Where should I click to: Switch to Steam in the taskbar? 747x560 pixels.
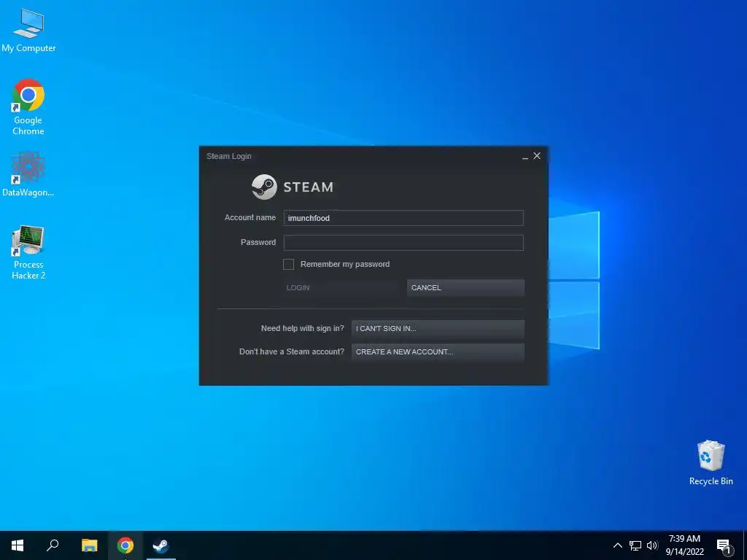click(x=161, y=545)
